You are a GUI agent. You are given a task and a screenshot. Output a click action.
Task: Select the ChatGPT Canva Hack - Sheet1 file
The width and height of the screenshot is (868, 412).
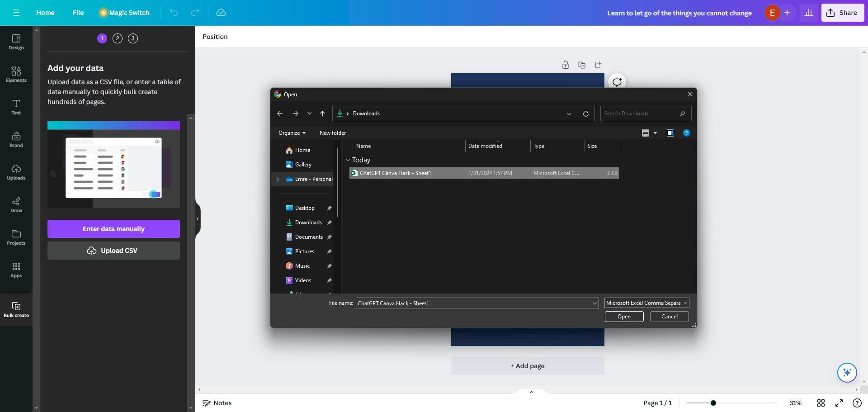pos(484,173)
